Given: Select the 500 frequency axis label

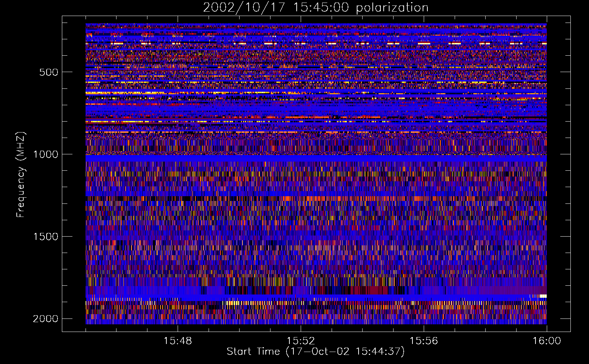Looking at the screenshot, I should 49,72.
